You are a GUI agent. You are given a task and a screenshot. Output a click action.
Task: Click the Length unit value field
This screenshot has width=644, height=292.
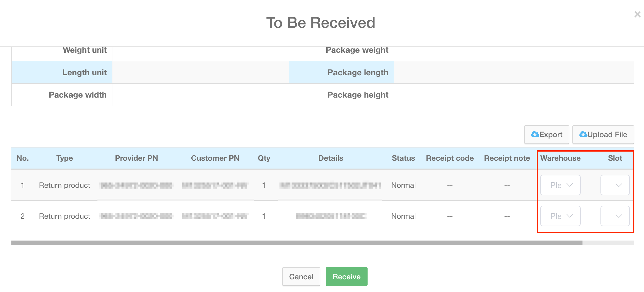coord(200,72)
